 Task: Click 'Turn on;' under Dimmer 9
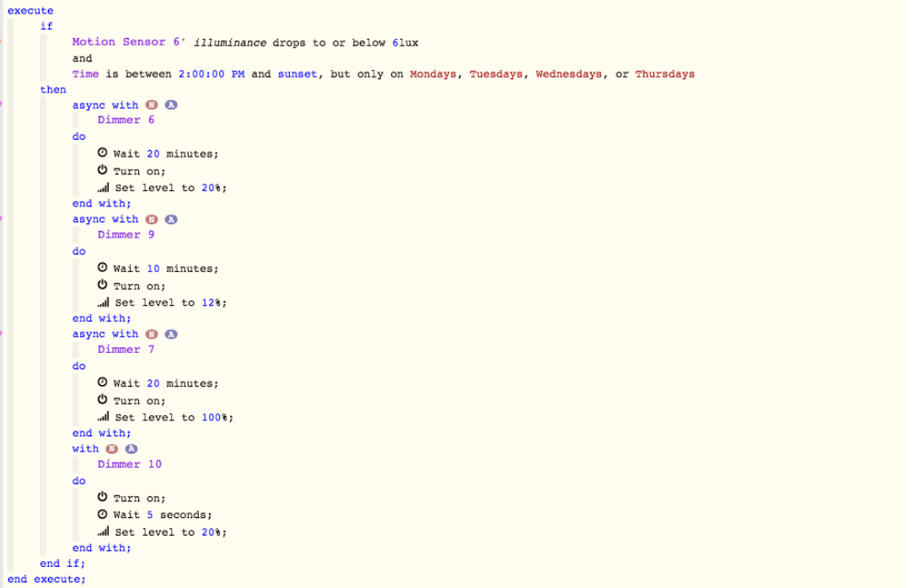pos(139,286)
